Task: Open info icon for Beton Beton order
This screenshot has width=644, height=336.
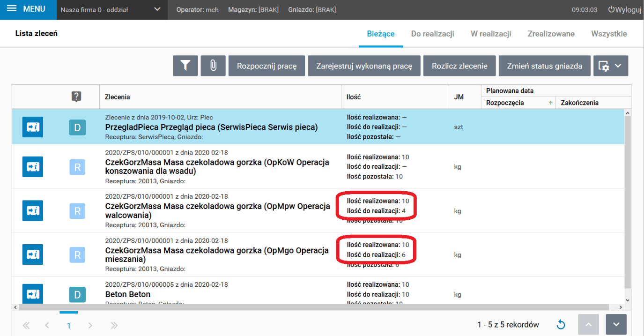Action: point(33,294)
